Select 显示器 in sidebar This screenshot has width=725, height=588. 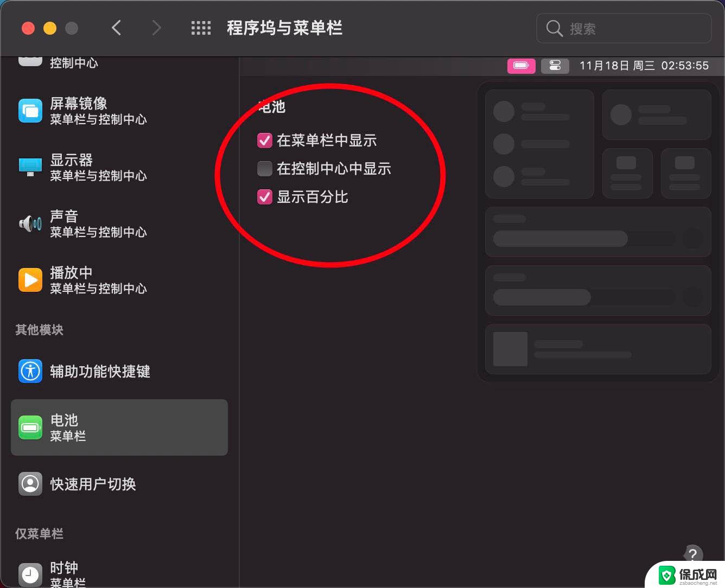[119, 167]
